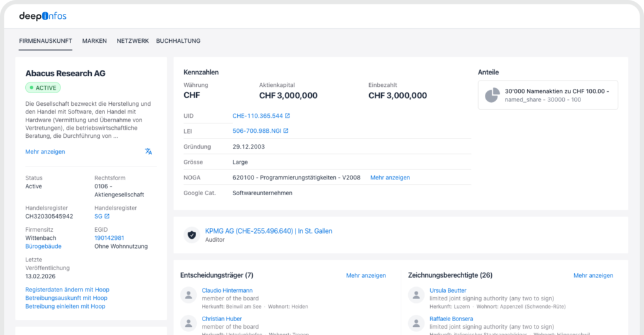Open Christian Huber's profile
This screenshot has width=644, height=335.
pyautogui.click(x=222, y=319)
